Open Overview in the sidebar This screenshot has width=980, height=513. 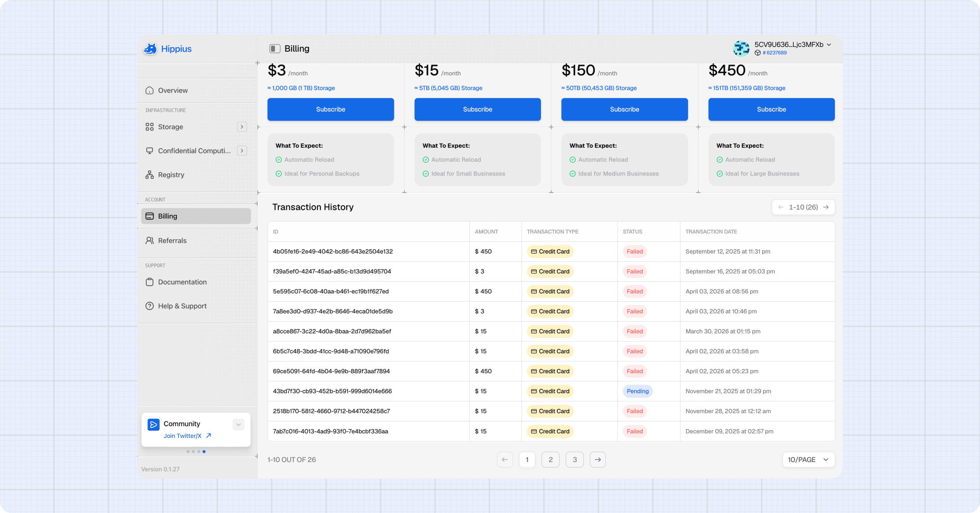196,91
